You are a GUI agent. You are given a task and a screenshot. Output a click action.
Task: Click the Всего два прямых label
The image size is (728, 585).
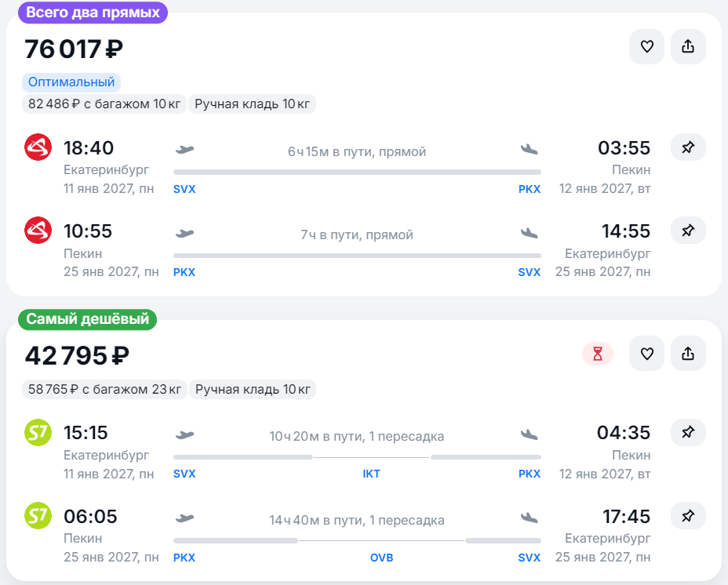coord(93,13)
